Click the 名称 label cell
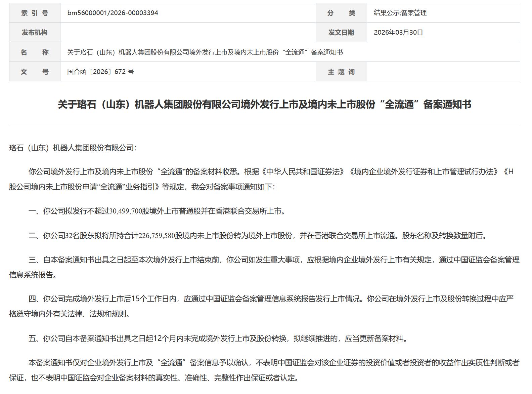This screenshot has height=394, width=532. 35,52
